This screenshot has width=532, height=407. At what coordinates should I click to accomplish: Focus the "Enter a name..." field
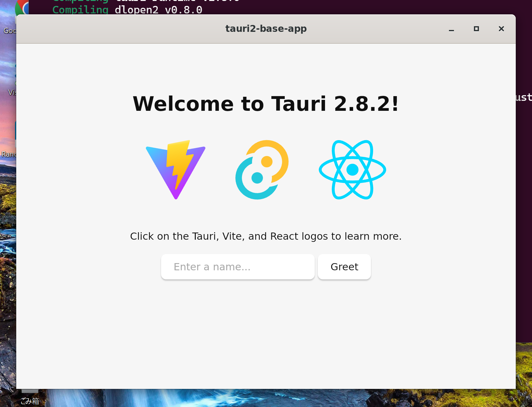(238, 267)
